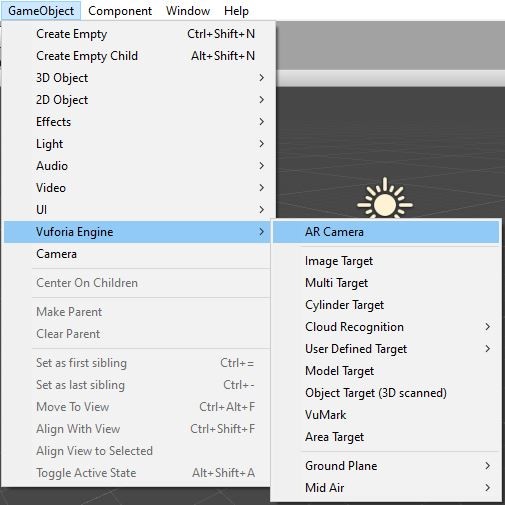Click Clear Parent entry

pos(137,334)
